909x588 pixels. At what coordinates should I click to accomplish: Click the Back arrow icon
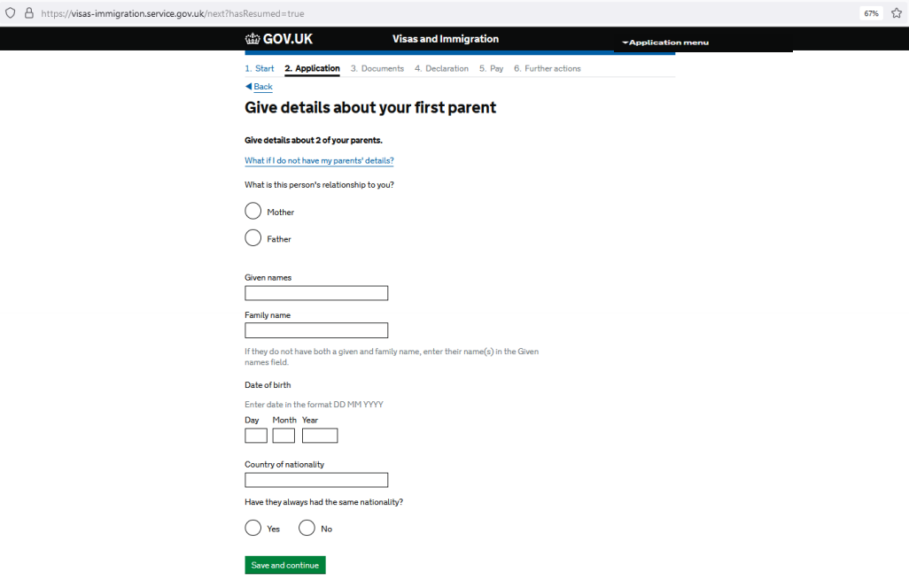[x=248, y=86]
